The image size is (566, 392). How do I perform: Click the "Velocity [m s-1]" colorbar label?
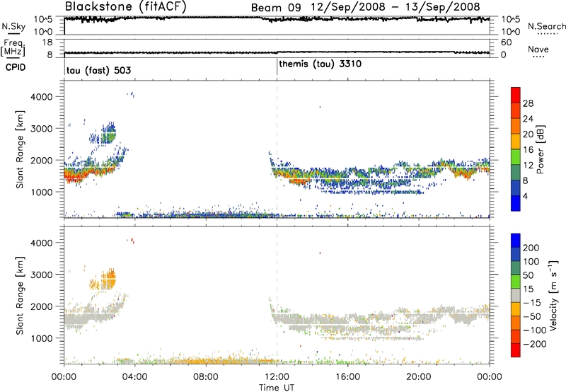553,295
